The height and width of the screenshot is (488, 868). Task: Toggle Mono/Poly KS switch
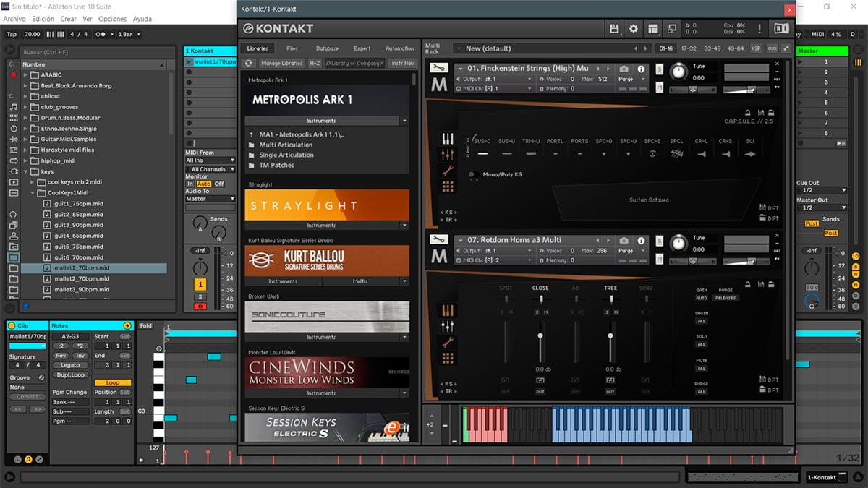[x=472, y=174]
